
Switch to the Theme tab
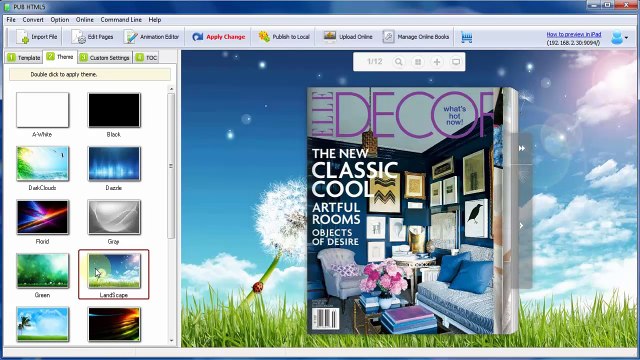tap(60, 57)
